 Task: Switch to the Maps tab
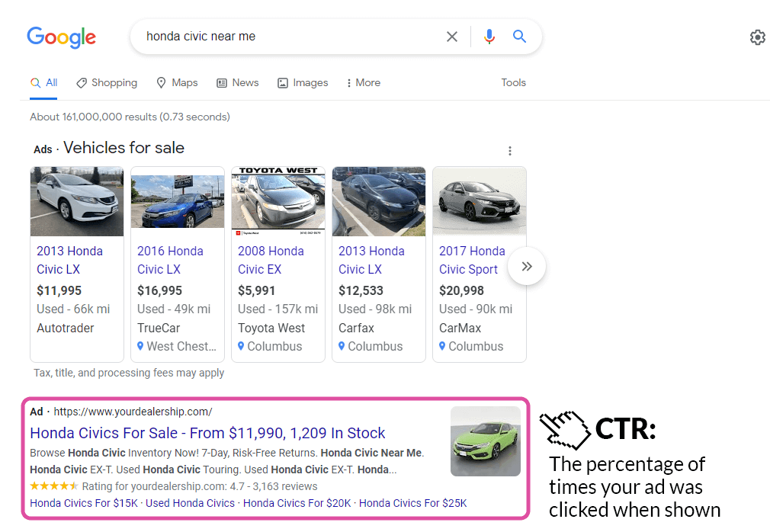[x=178, y=82]
